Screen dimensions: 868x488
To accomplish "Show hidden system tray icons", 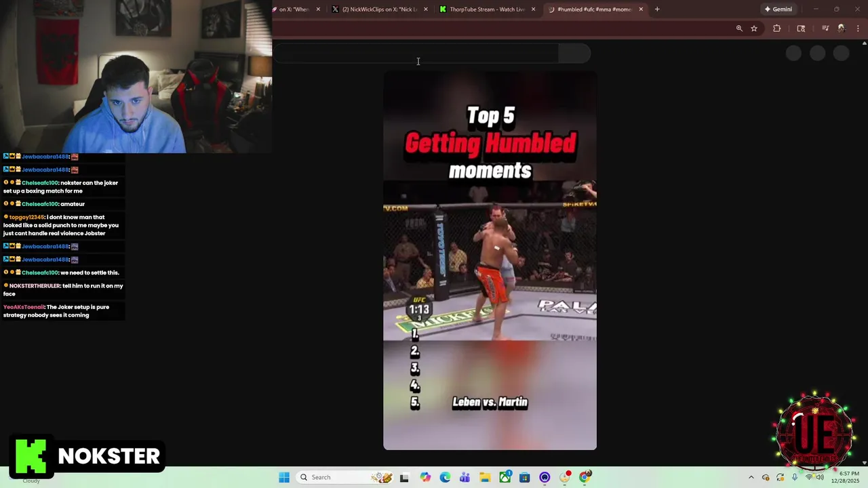I will tap(751, 477).
